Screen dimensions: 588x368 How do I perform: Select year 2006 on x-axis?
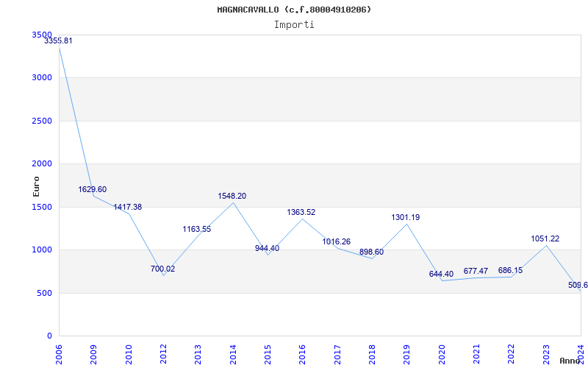coord(59,353)
